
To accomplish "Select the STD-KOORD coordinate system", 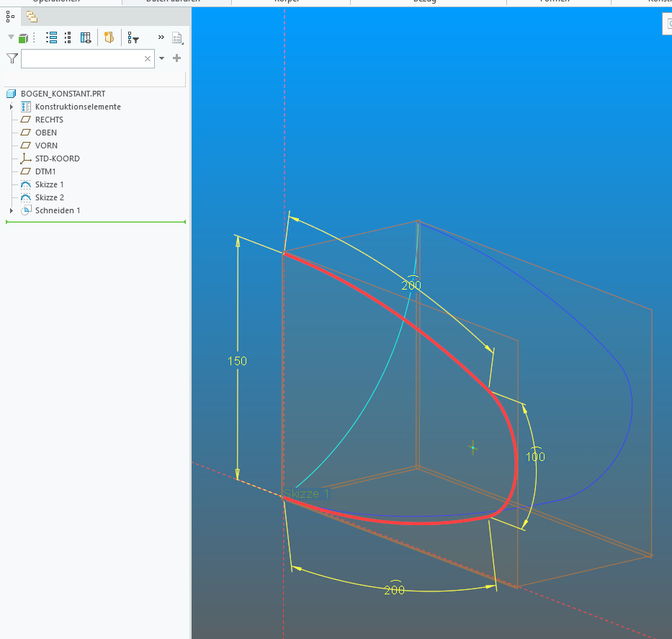I will (x=58, y=158).
